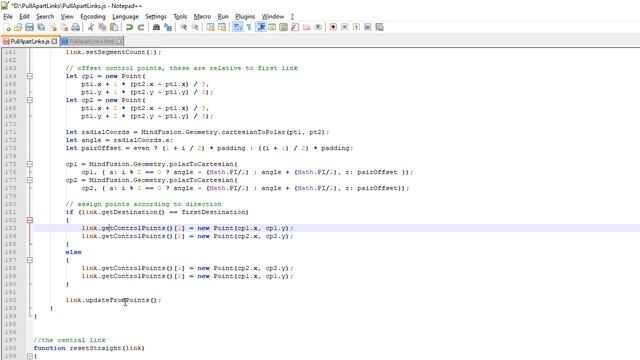Click the Close document toolbar icon
Image resolution: width=640 pixels, height=360 pixels.
(53, 27)
